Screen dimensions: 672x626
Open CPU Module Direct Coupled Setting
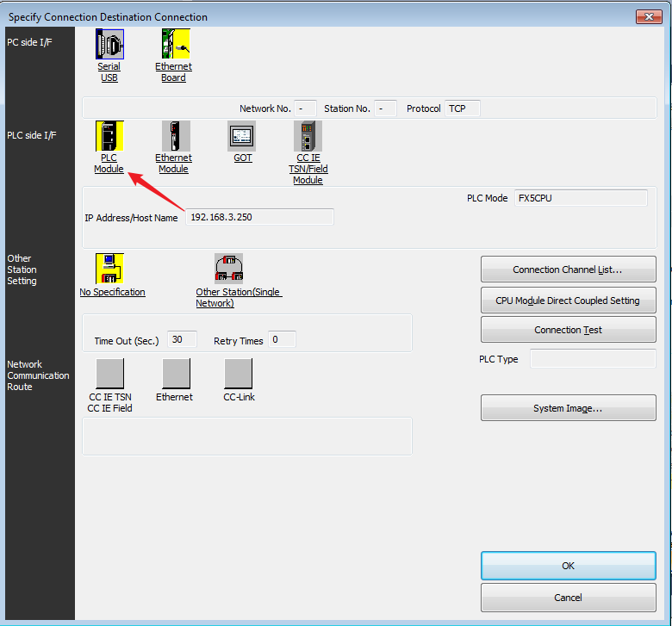(568, 301)
